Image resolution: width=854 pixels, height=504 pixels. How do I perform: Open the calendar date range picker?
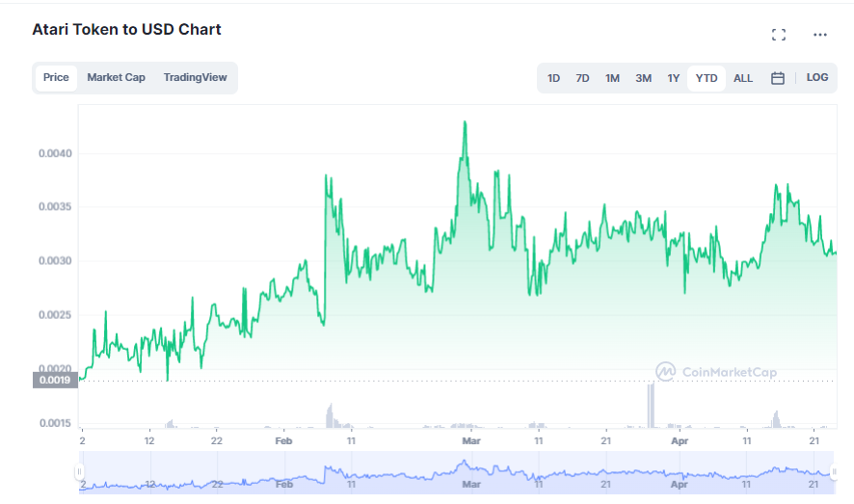tap(778, 78)
